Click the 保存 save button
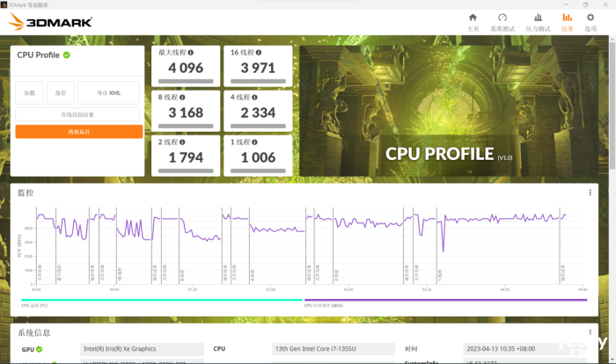The height and width of the screenshot is (364, 616). (x=60, y=92)
